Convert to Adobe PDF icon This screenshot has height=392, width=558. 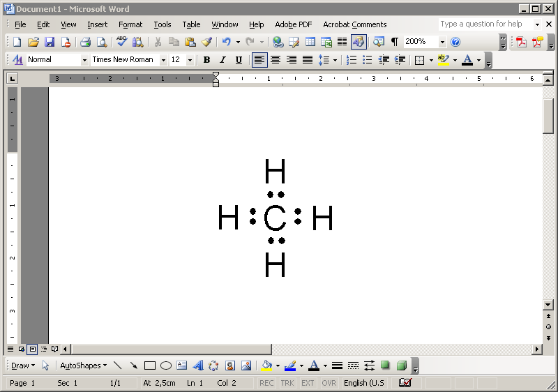tap(521, 42)
